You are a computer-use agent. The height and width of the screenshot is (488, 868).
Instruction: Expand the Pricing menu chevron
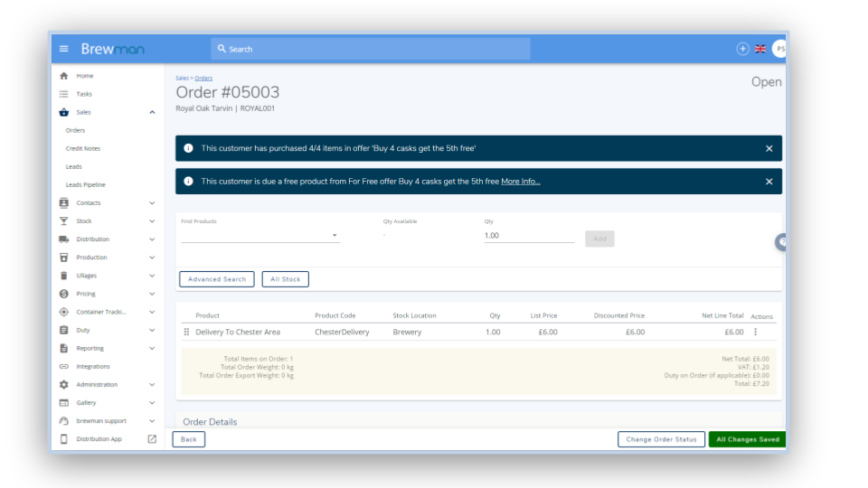tap(152, 294)
